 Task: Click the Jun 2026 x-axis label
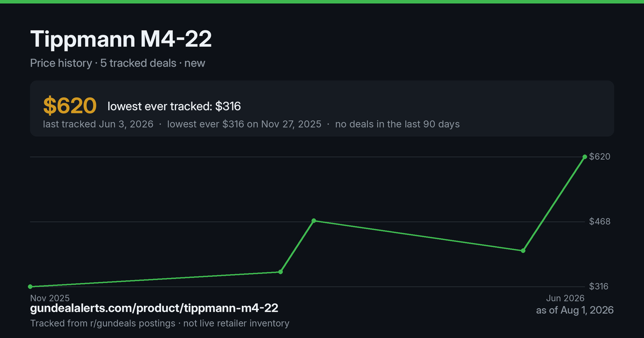tap(565, 298)
